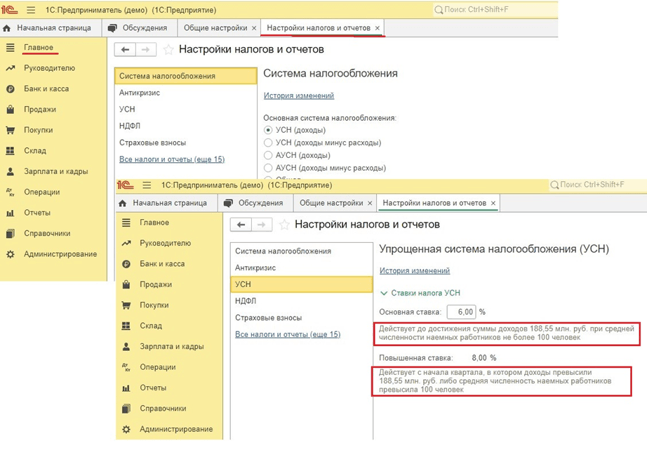The height and width of the screenshot is (450, 647).
Task: Select Страховые взносы in lower window list
Action: pyautogui.click(x=302, y=318)
